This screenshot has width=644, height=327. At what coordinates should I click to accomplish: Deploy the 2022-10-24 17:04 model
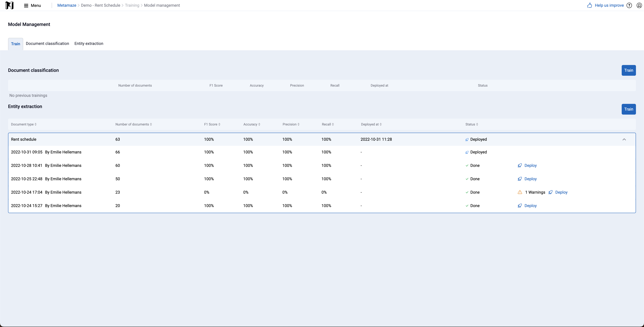[x=561, y=192]
